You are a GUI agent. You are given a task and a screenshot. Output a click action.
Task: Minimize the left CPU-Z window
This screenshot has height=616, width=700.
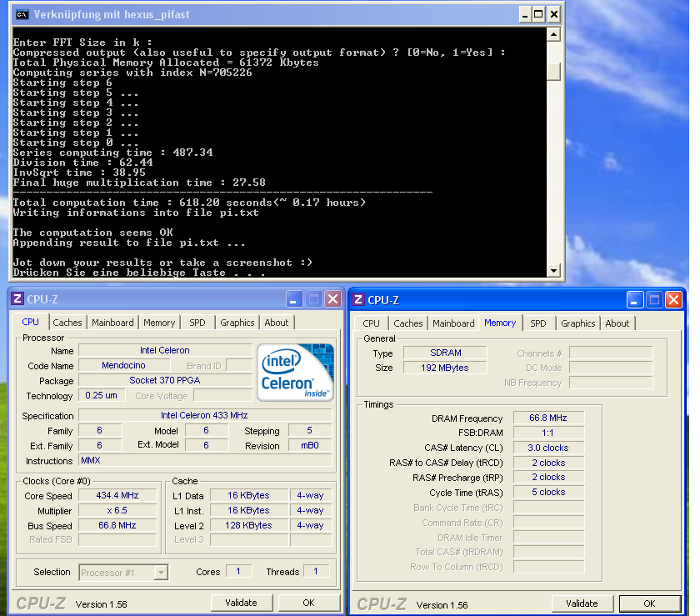[x=294, y=299]
